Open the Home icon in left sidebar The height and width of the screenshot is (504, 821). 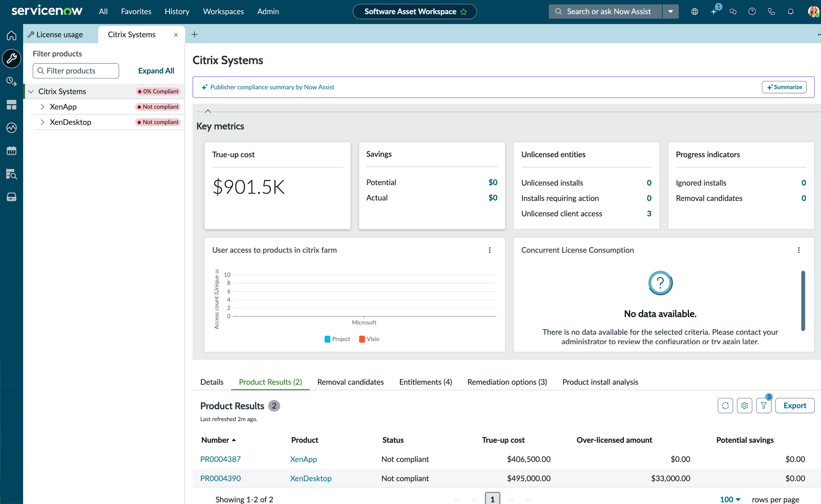[11, 35]
